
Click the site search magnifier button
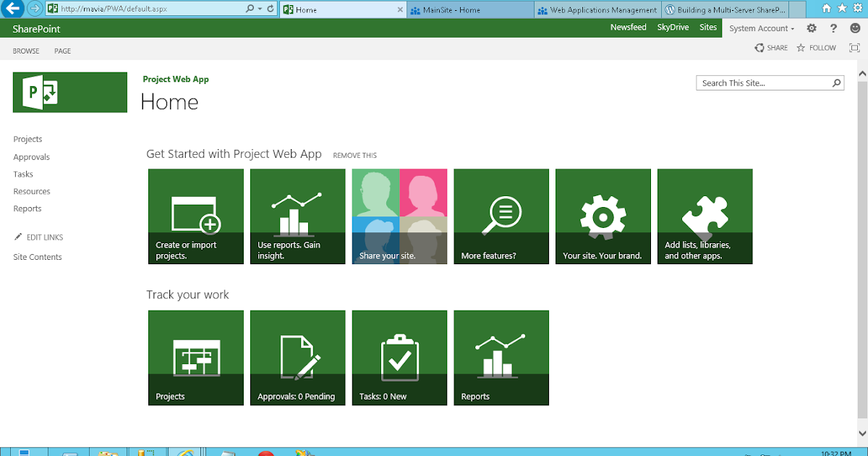coord(837,83)
